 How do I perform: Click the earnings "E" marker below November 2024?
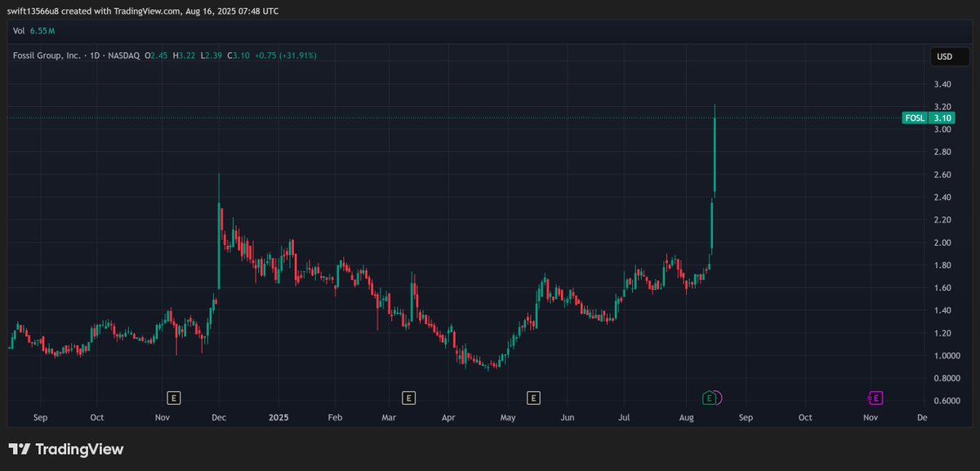tap(173, 398)
